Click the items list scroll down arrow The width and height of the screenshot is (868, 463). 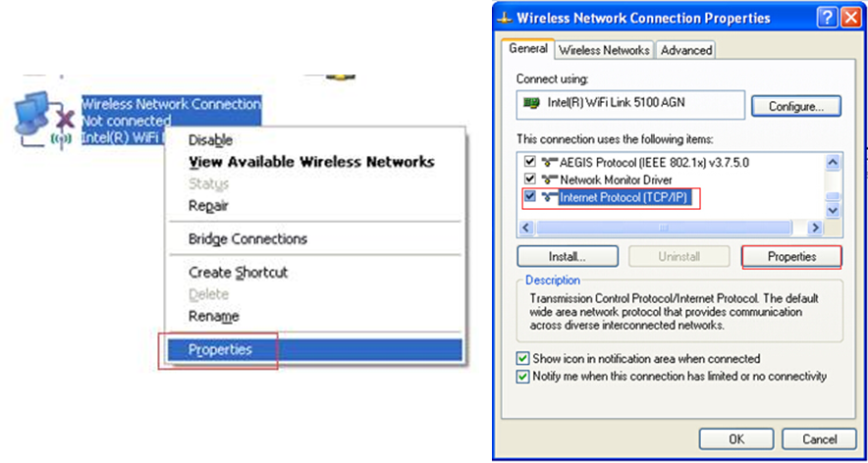tap(833, 210)
